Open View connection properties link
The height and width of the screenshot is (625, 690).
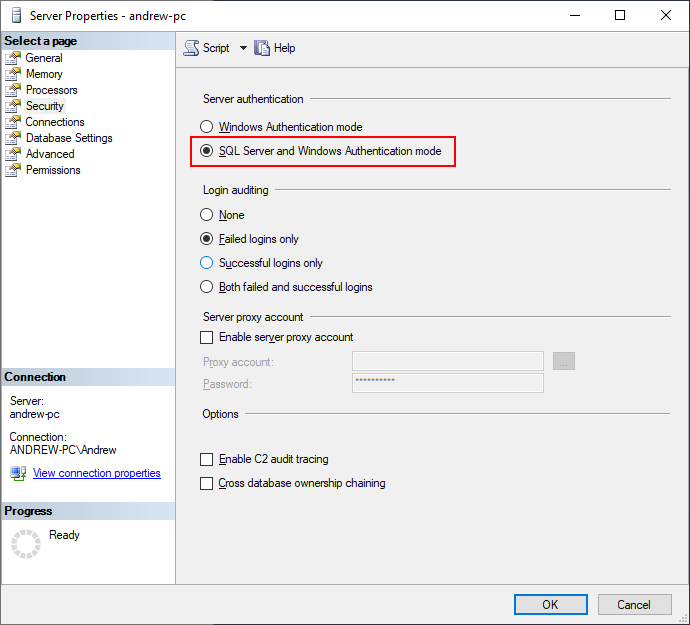[96, 473]
